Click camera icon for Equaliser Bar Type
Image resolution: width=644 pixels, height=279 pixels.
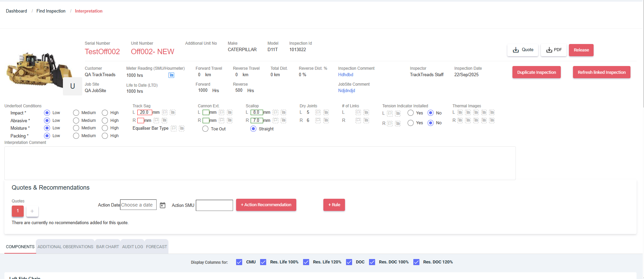[x=182, y=128]
